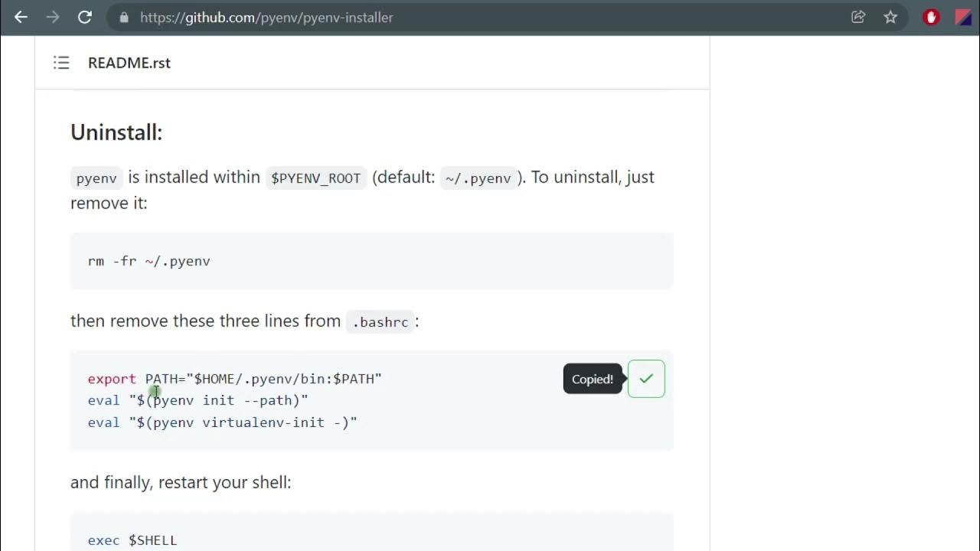Image resolution: width=980 pixels, height=551 pixels.
Task: Click the inline pyenv code label
Action: 96,178
